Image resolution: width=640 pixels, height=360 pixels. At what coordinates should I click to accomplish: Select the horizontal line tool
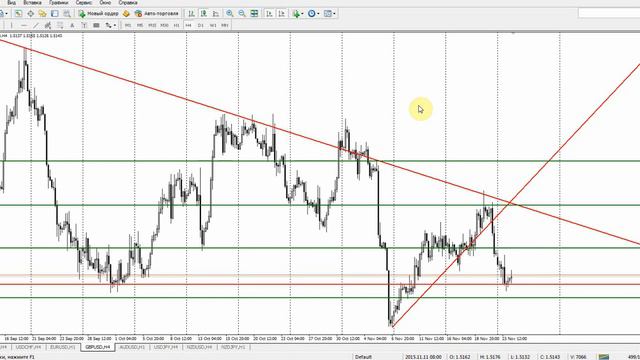(x=24, y=25)
